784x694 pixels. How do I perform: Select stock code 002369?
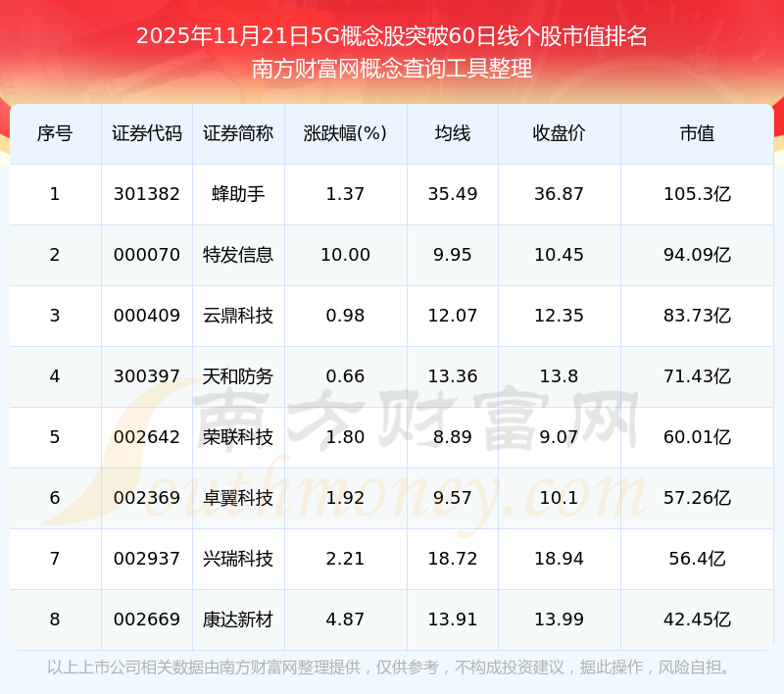(146, 498)
